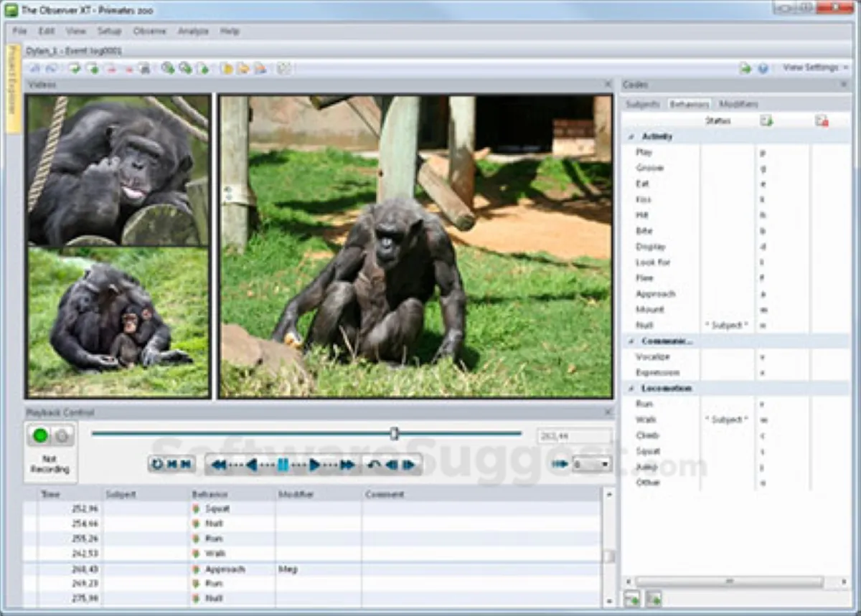Open the View Settings dropdown
Viewport: 861px width, 616px height.
click(x=815, y=67)
